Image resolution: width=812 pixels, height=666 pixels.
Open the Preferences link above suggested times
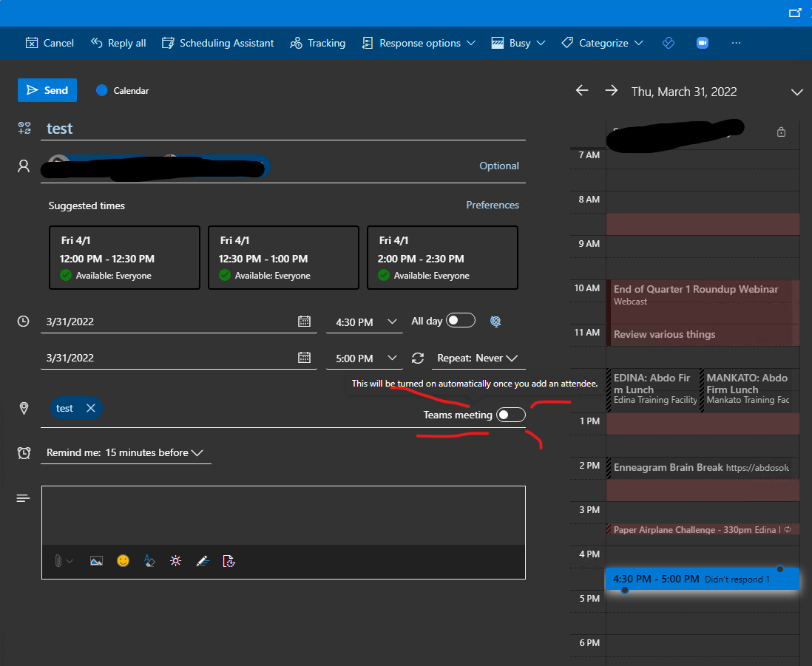click(x=493, y=205)
